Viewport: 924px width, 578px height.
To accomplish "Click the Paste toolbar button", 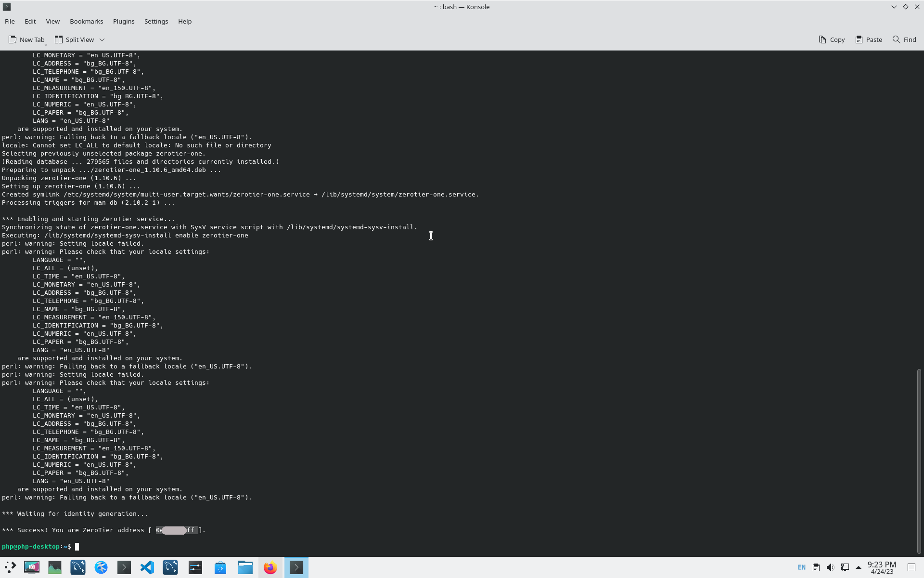I will [x=869, y=39].
